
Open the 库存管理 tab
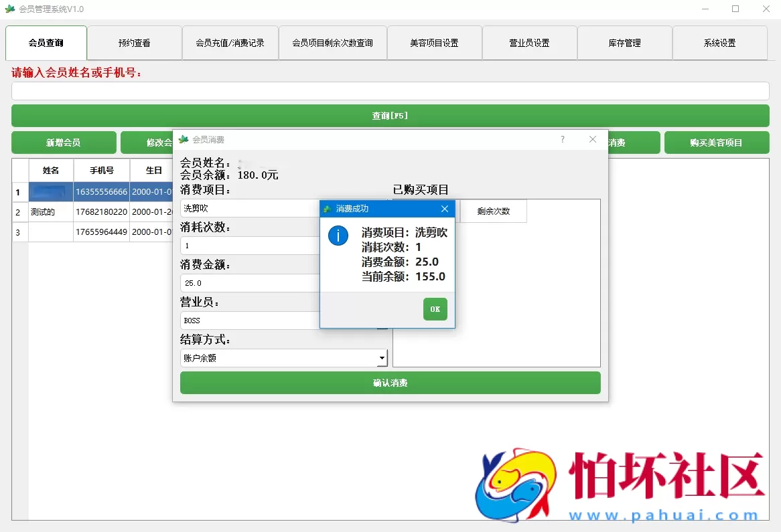point(624,42)
